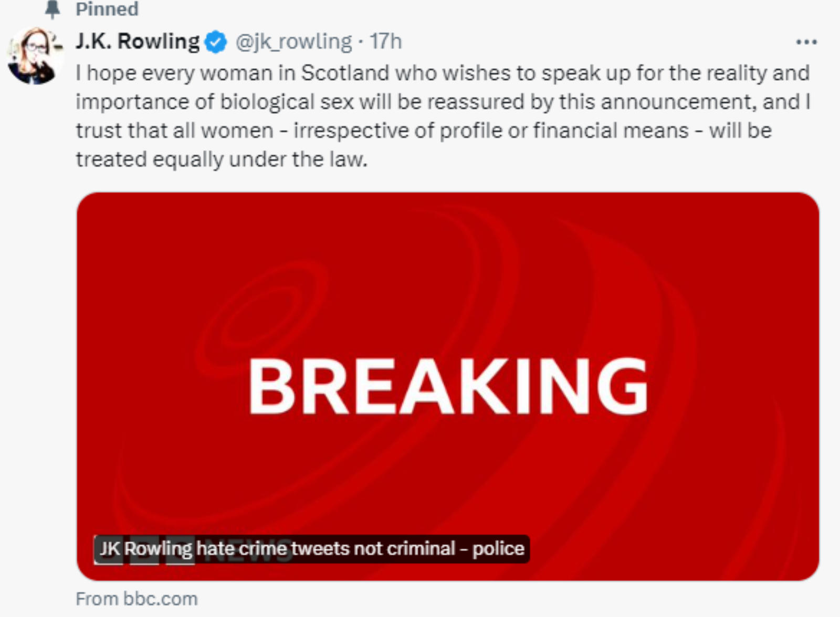Click 'JK Rowling' in the card caption

coord(146,549)
